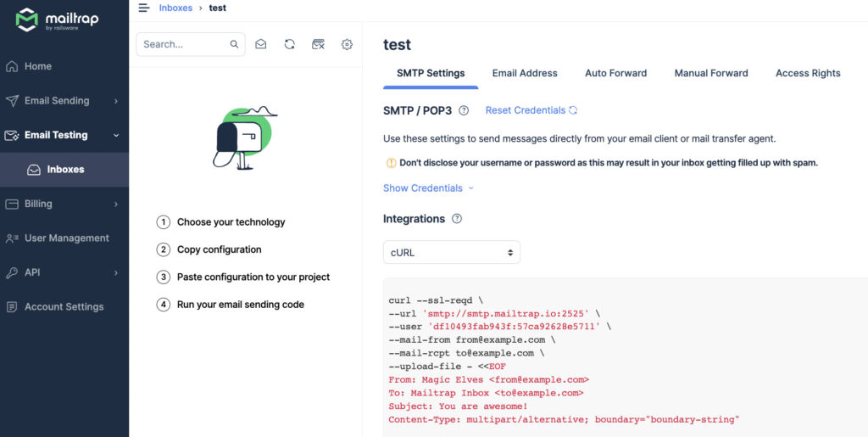Viewport: 868px width, 437px height.
Task: Click the magnifier icon in search box
Action: [235, 44]
